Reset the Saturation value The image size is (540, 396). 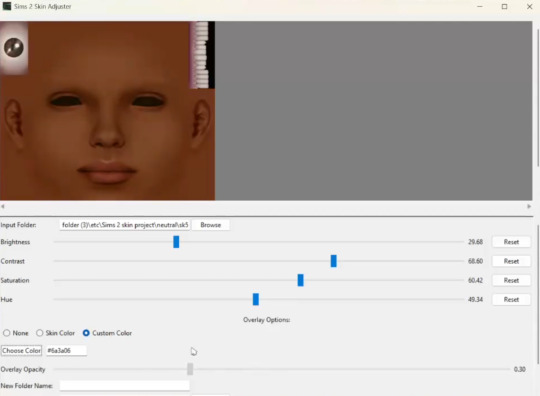[511, 280]
